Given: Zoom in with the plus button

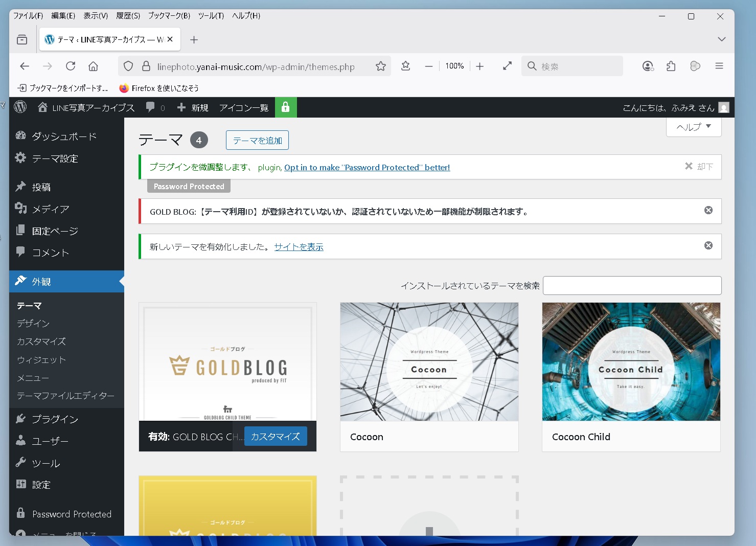Looking at the screenshot, I should click(x=479, y=66).
